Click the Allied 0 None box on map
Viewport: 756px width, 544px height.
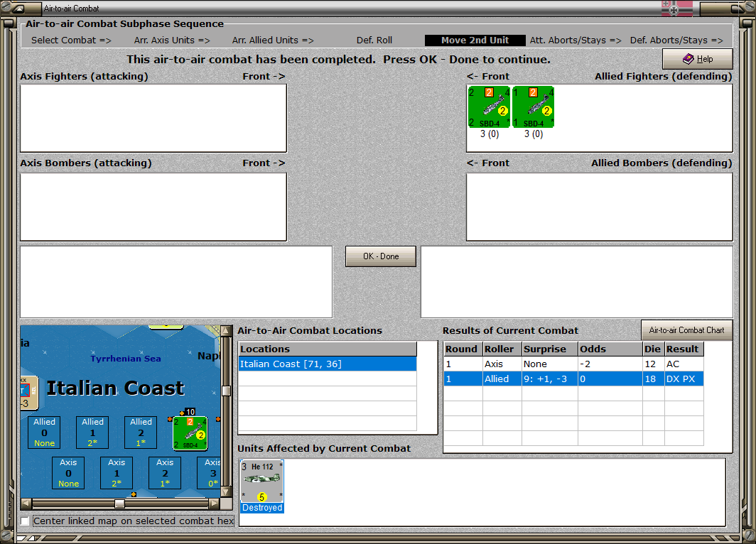pos(44,433)
